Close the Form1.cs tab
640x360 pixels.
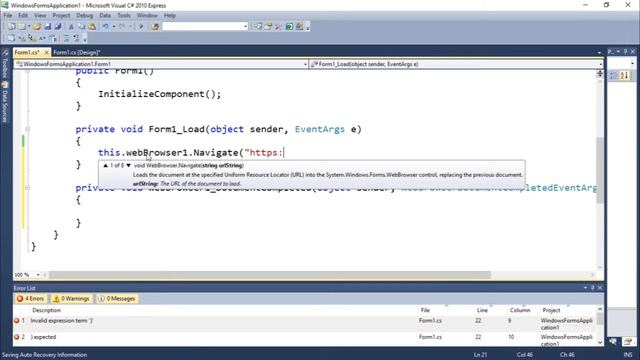pos(46,53)
